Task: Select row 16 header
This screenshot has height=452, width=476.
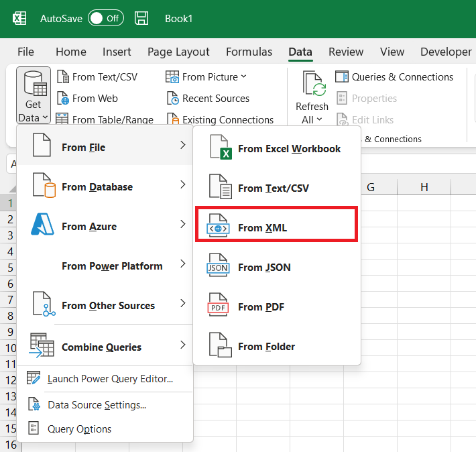Action: [x=11, y=445]
